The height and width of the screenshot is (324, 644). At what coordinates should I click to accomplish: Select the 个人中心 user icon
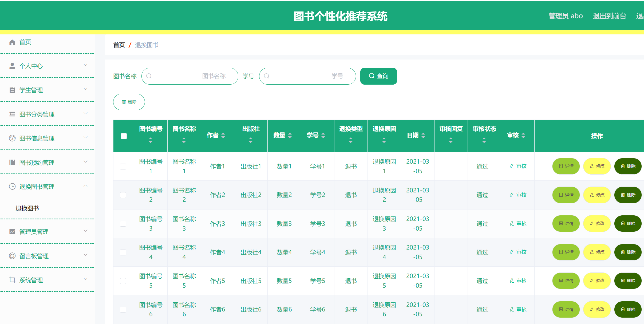(12, 65)
